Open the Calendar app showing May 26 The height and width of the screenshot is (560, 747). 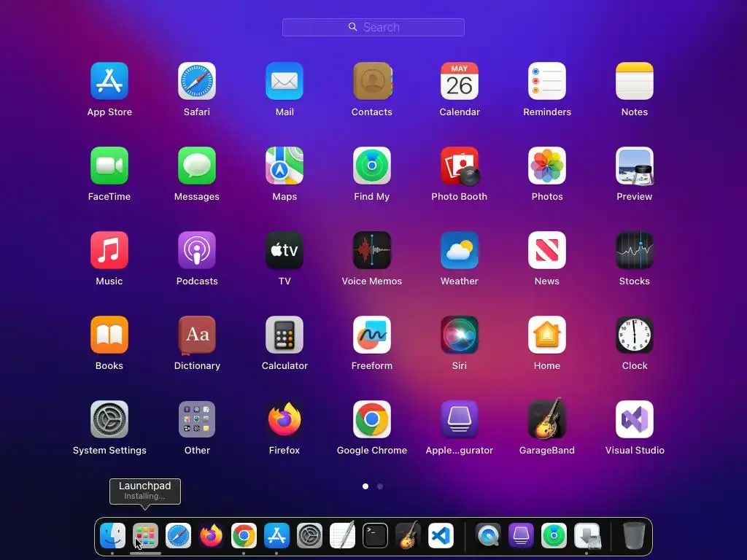point(460,81)
